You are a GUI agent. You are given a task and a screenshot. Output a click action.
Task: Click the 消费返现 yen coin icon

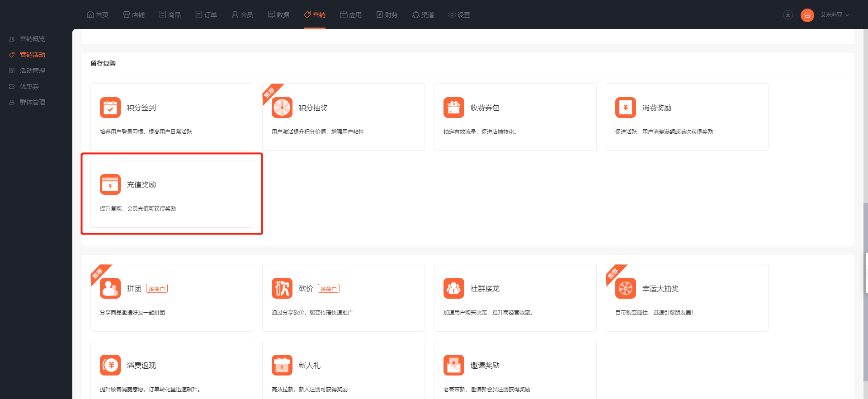coord(110,365)
